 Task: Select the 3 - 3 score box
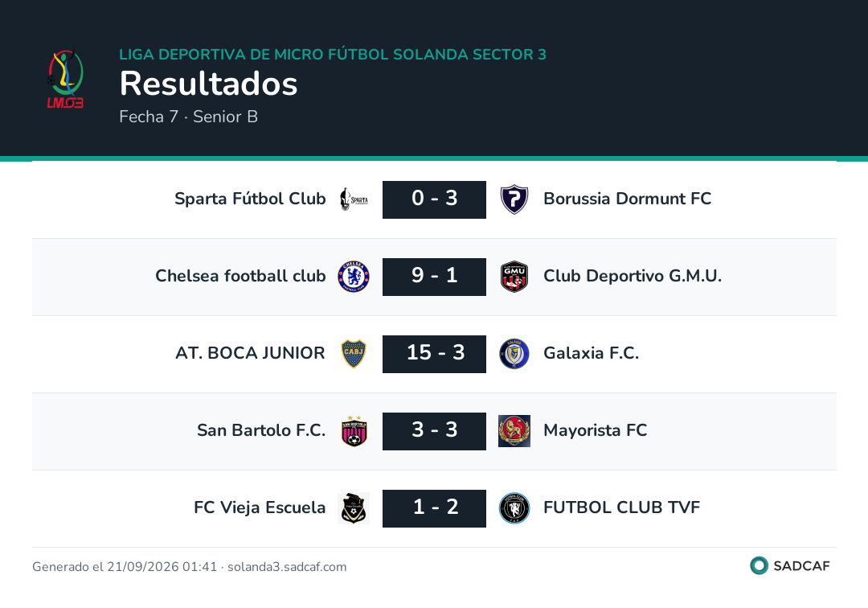pos(434,431)
